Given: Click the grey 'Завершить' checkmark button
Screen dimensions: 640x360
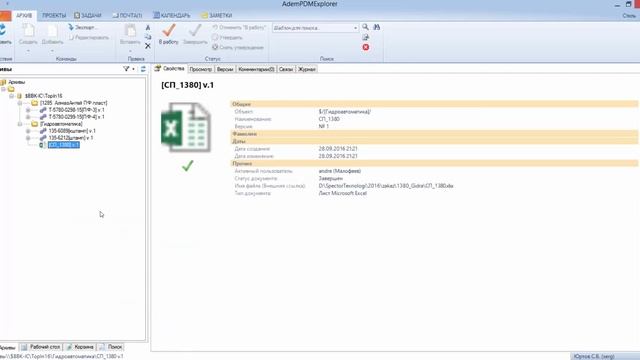Looking at the screenshot, I should 195,33.
